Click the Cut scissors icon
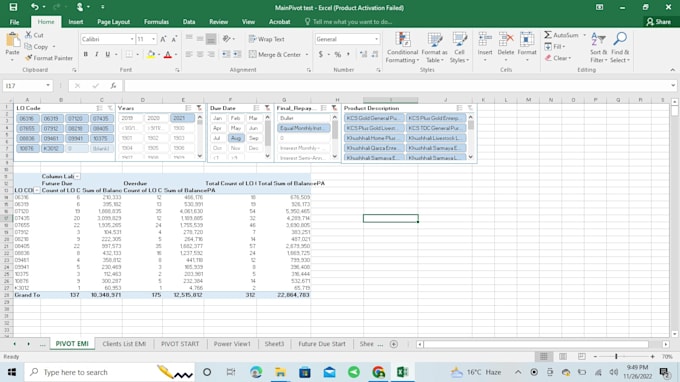The height and width of the screenshot is (382, 680). tap(29, 35)
